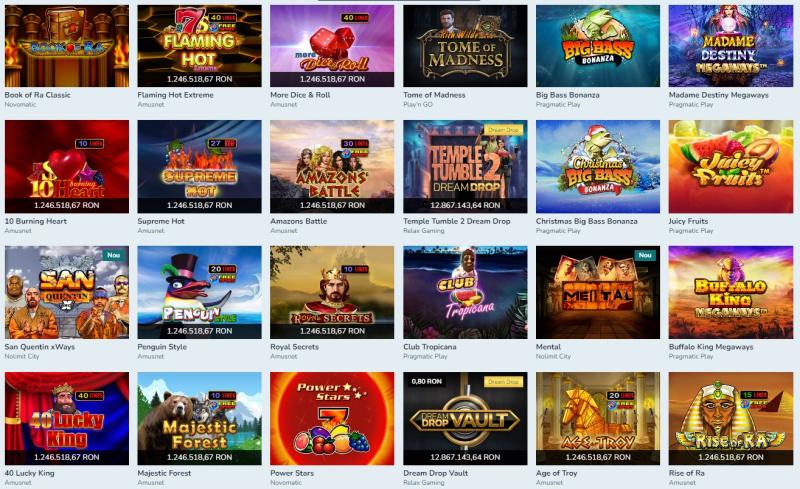Open the Power Stars game thumbnail
The image size is (800, 489).
(x=332, y=419)
